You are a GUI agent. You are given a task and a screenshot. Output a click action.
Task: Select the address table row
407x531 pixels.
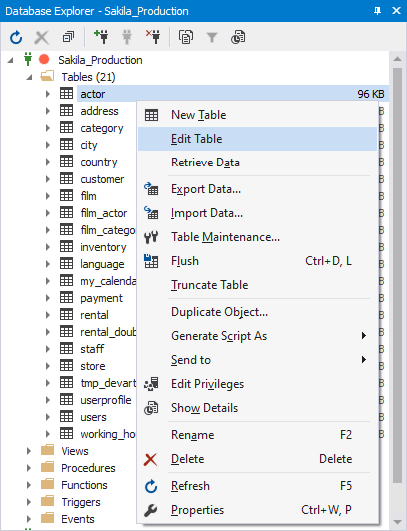99,111
